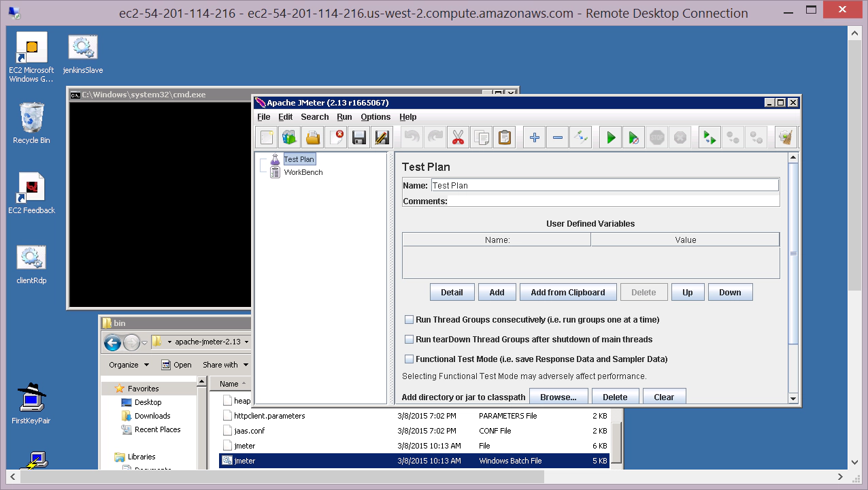Open the Options menu in JMeter
The width and height of the screenshot is (868, 490).
[375, 116]
